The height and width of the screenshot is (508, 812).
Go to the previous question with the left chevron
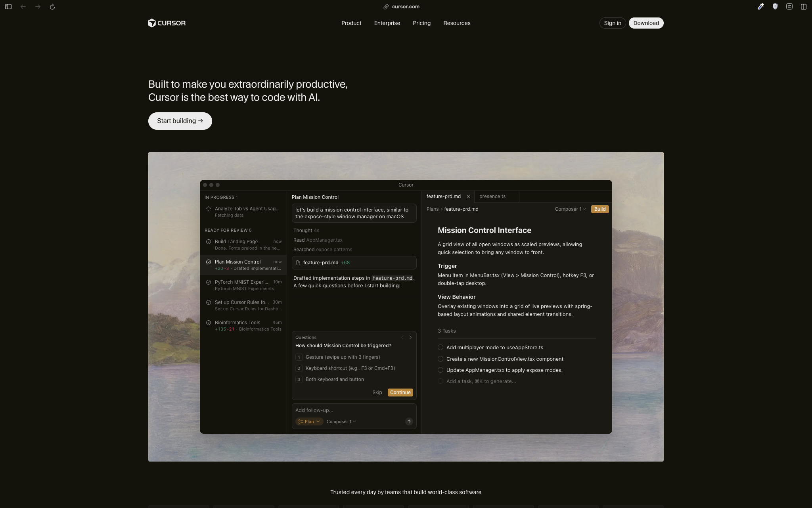pos(402,337)
